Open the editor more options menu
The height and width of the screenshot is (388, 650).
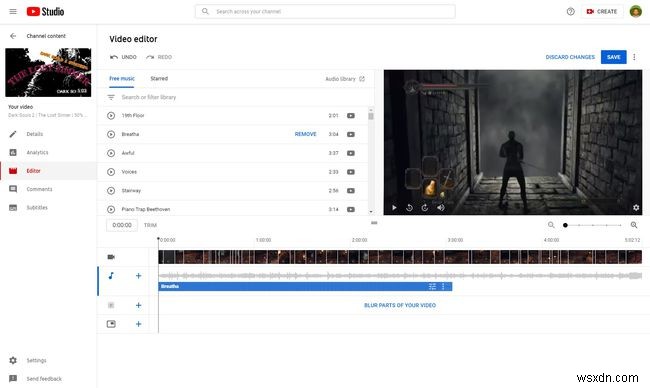pyautogui.click(x=634, y=57)
